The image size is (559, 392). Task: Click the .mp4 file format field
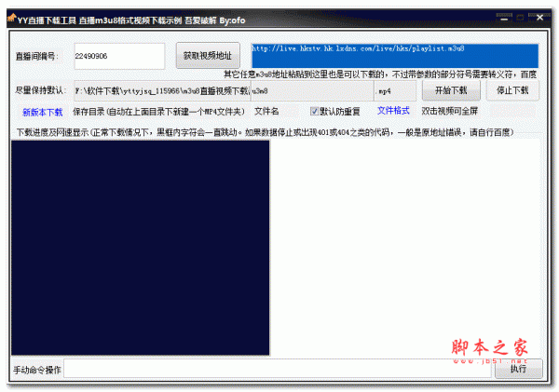pos(395,91)
